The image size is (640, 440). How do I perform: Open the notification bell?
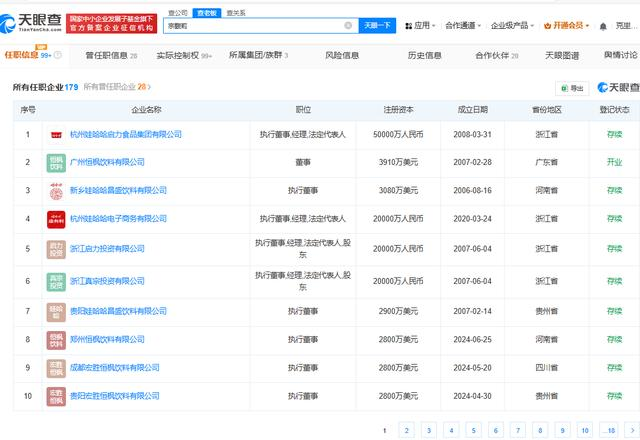click(x=603, y=26)
